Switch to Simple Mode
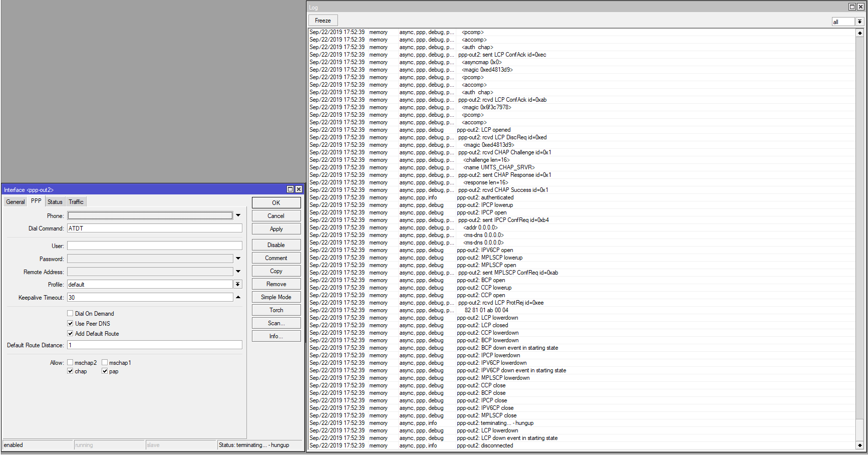The image size is (868, 455). pyautogui.click(x=276, y=297)
